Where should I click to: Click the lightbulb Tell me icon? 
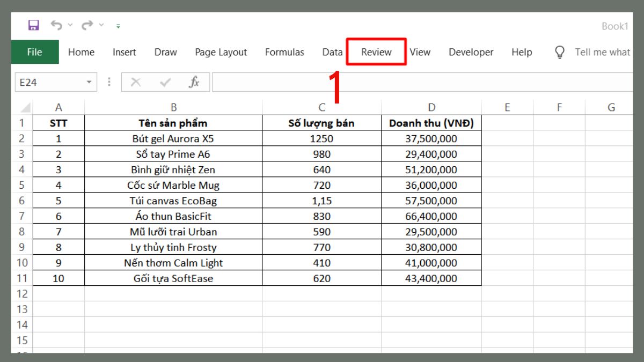point(560,52)
